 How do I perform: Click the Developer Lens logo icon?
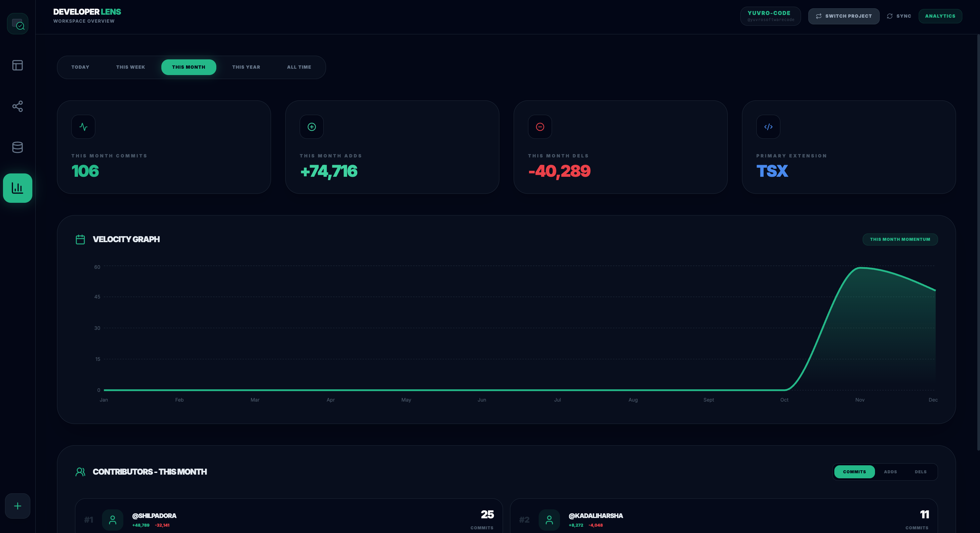click(17, 24)
